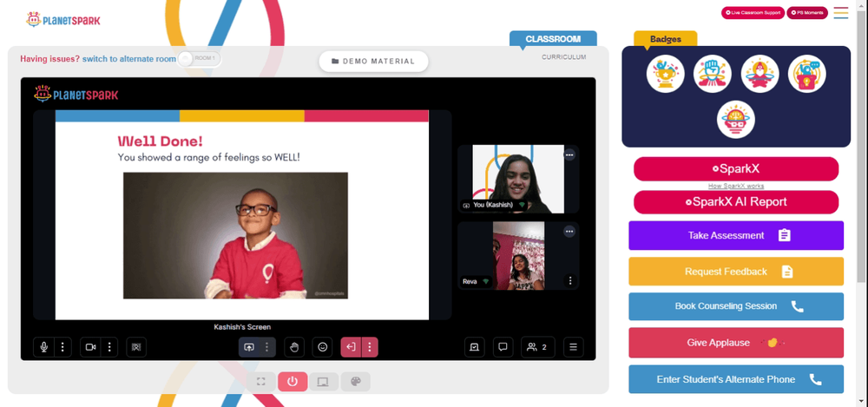Open How SparkX works link
The width and height of the screenshot is (868, 407).
pyautogui.click(x=736, y=186)
